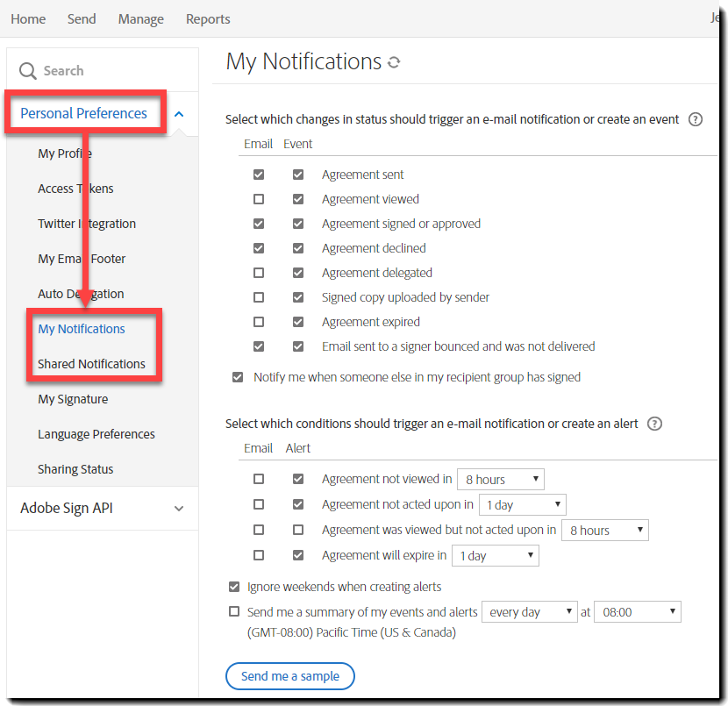Open the 08:00 time dropdown
Image resolution: width=728 pixels, height=706 pixels.
pos(637,611)
